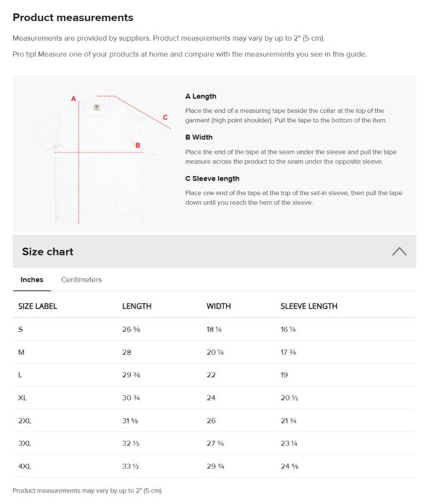Select the S size row
This screenshot has height=504, width=430.
pyautogui.click(x=215, y=329)
